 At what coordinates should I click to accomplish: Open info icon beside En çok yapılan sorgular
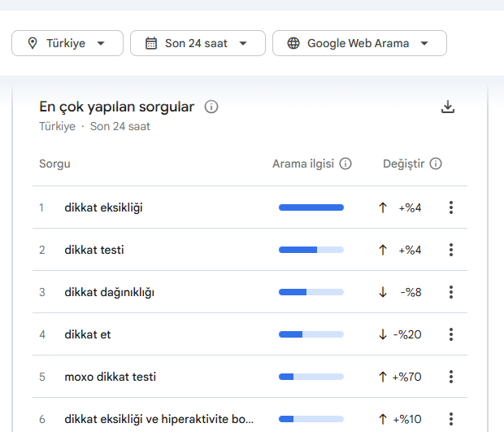tap(211, 107)
